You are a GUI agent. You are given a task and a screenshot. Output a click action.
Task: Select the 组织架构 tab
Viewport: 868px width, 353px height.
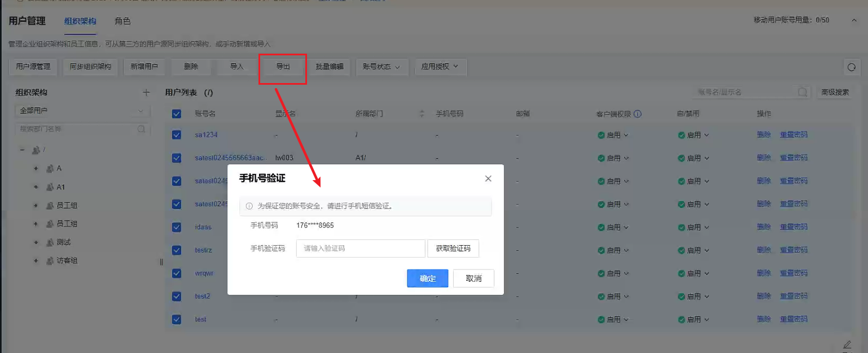coord(80,21)
